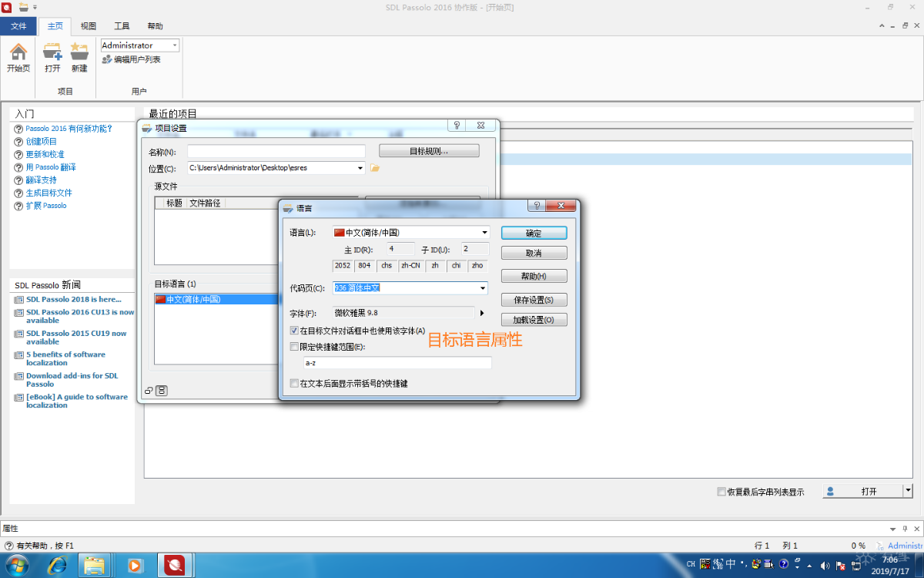Close the 属性 panel with its X icon
Image resolution: width=924 pixels, height=578 pixels.
tap(916, 529)
